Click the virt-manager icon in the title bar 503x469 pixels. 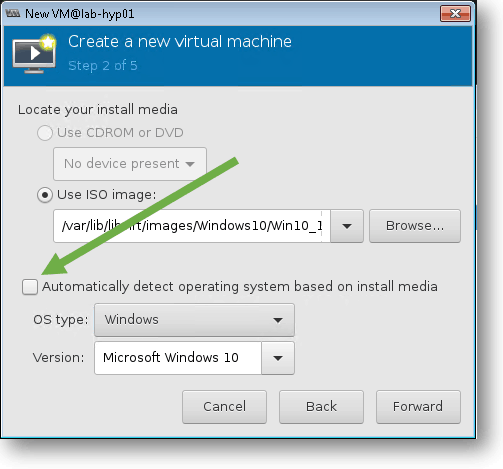click(x=13, y=13)
